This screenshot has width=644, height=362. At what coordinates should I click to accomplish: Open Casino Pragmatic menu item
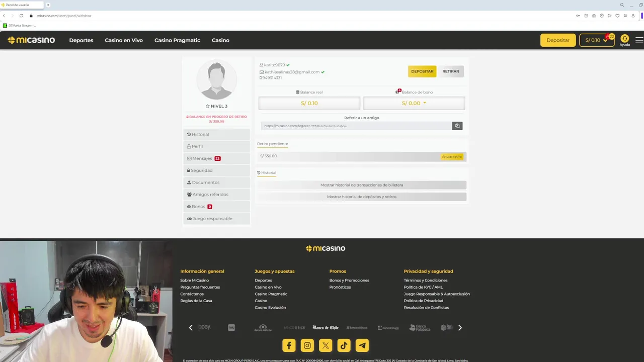(x=177, y=40)
